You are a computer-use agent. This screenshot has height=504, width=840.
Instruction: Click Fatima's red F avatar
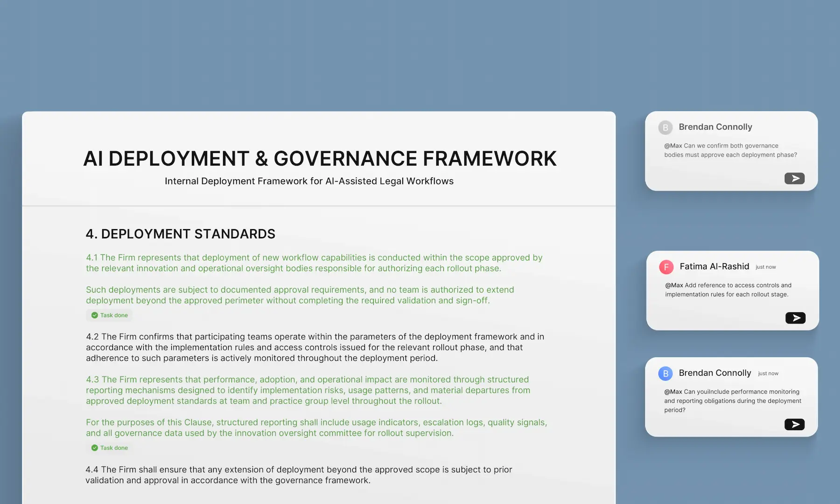click(666, 267)
